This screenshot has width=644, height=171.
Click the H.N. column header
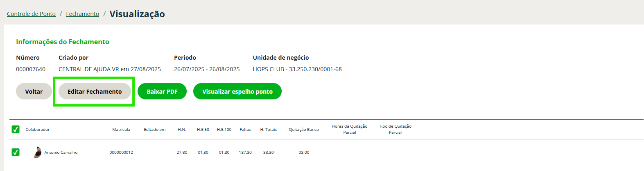point(182,129)
